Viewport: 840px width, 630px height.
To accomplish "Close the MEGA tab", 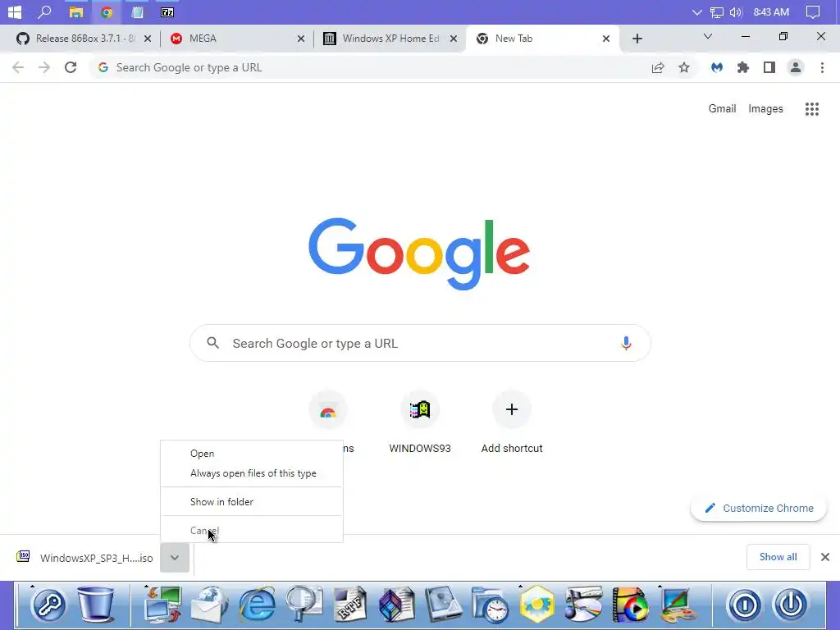I will coord(301,39).
